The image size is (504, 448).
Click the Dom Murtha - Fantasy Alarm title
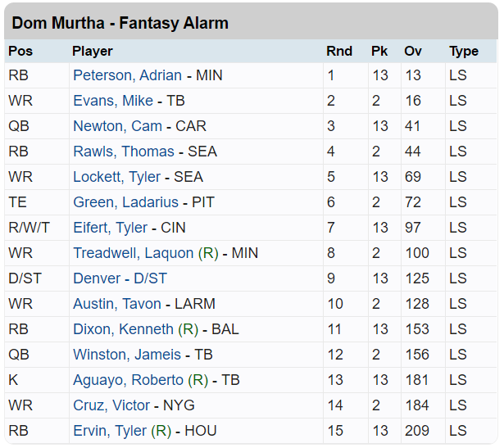coord(120,23)
